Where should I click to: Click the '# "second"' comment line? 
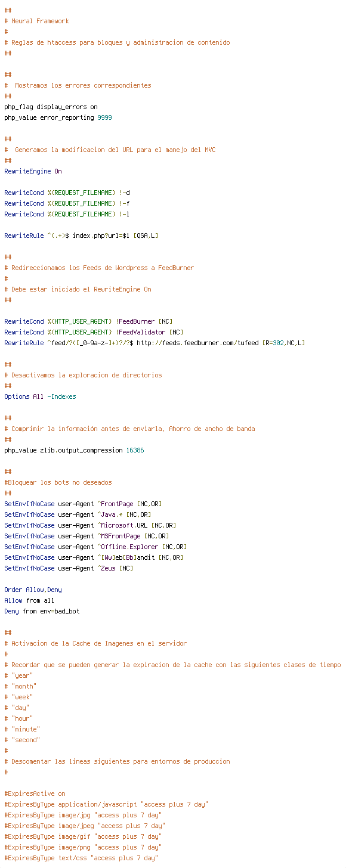pos(22,740)
